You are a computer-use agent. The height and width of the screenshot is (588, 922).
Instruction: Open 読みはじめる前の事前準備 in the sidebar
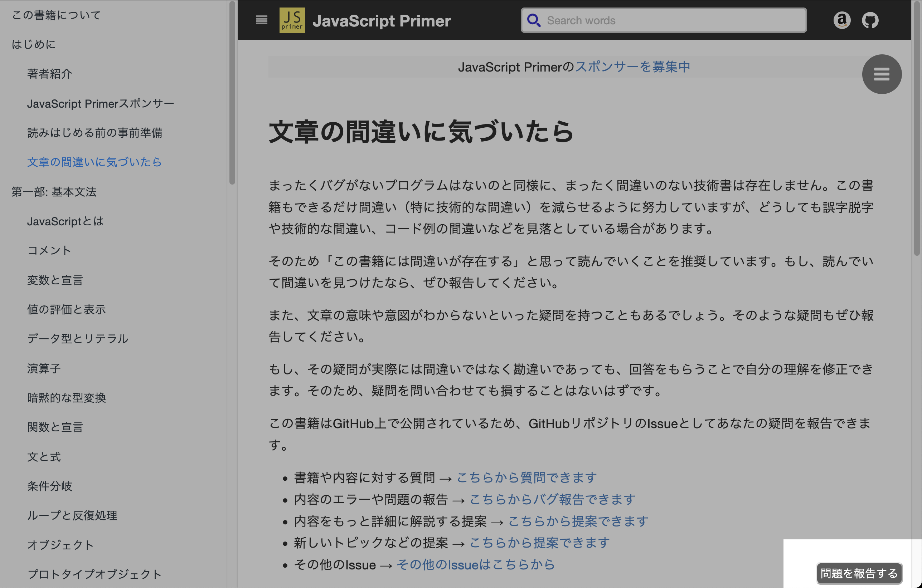[94, 133]
